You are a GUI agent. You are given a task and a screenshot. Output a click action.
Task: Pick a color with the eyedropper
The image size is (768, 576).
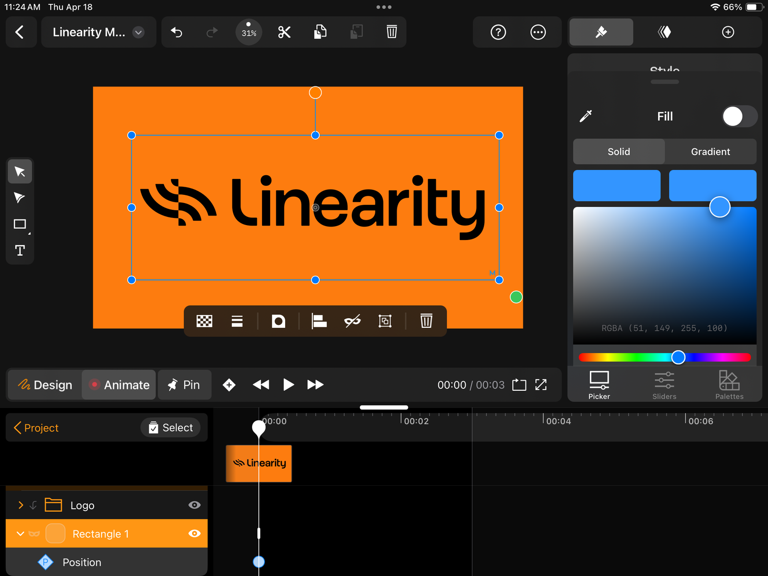pos(586,116)
